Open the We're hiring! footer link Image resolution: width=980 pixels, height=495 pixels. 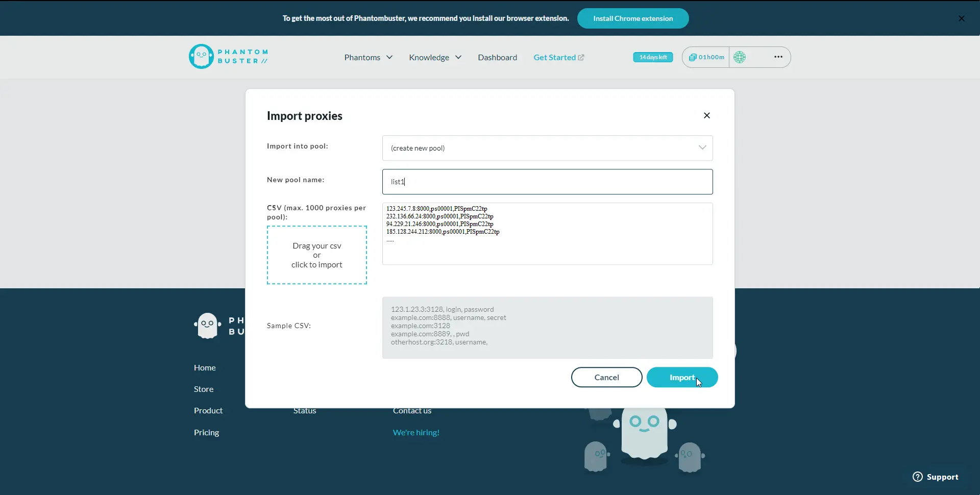coord(415,432)
